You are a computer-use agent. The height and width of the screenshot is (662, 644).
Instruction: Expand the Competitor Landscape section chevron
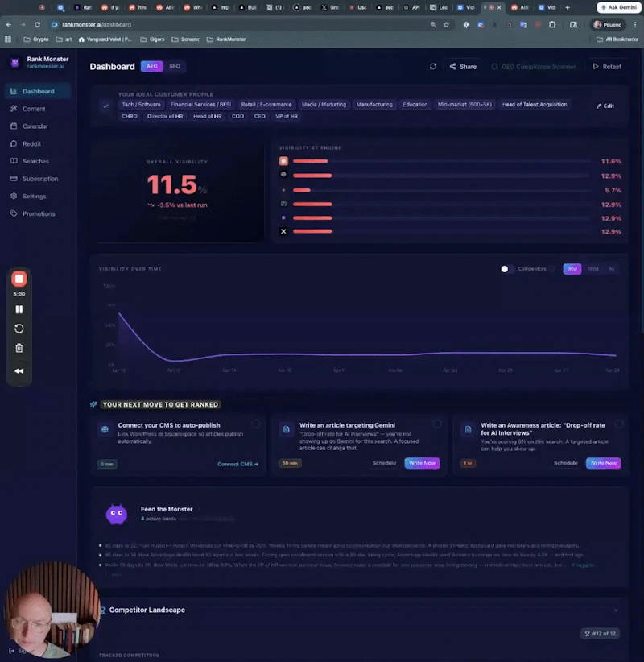click(616, 610)
